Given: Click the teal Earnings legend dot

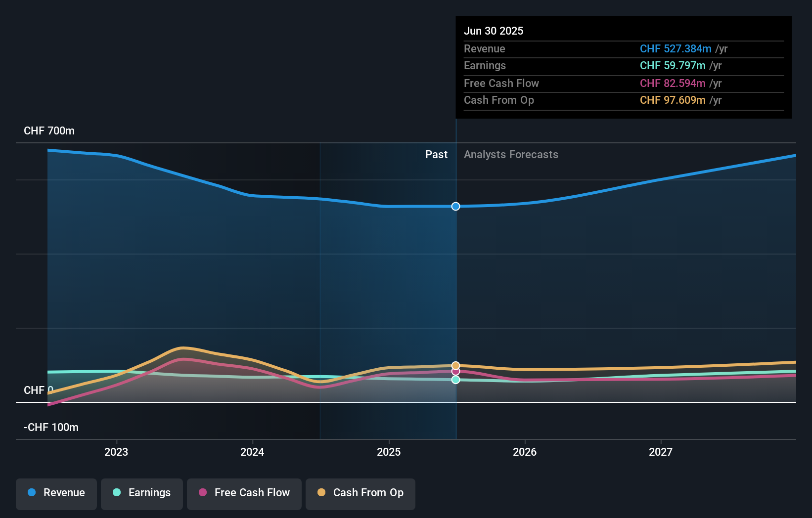Looking at the screenshot, I should tap(115, 493).
